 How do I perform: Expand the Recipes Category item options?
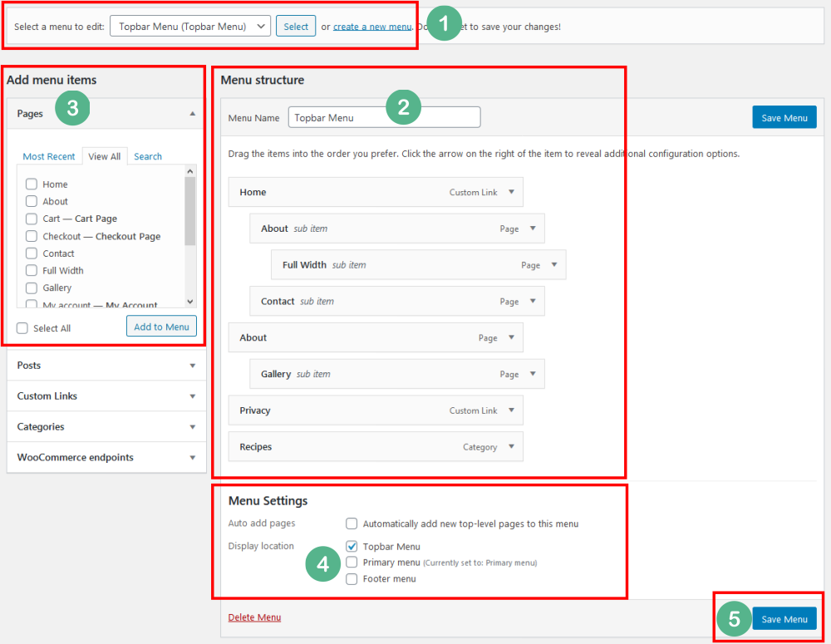[511, 446]
